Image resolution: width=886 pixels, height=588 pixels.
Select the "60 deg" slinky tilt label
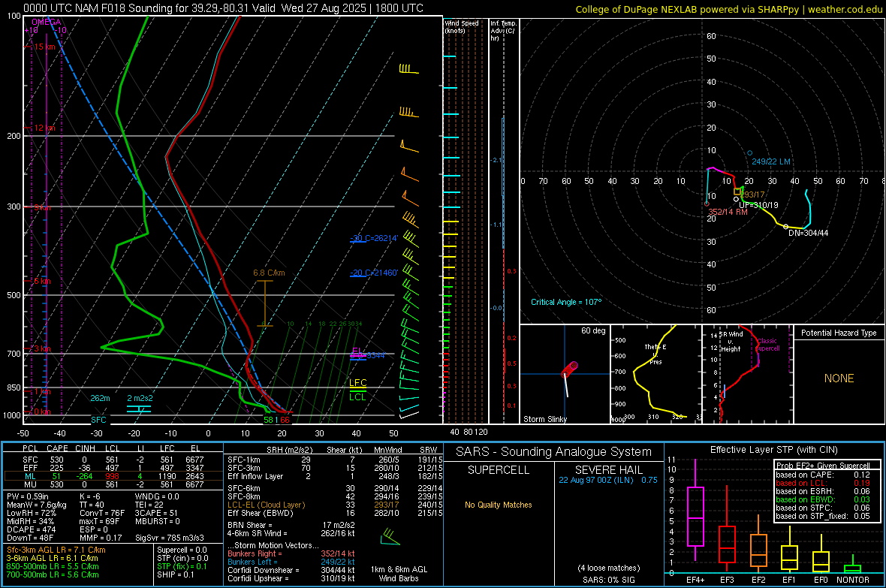(593, 330)
